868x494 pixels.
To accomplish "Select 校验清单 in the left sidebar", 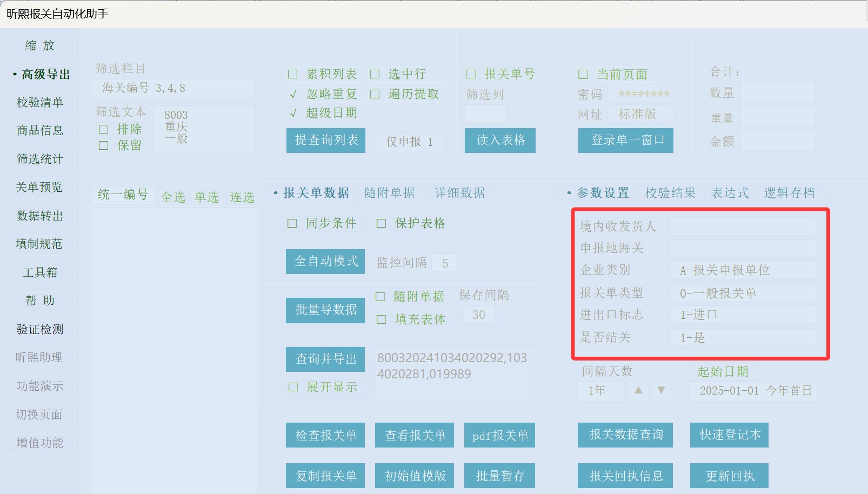I will click(x=39, y=102).
